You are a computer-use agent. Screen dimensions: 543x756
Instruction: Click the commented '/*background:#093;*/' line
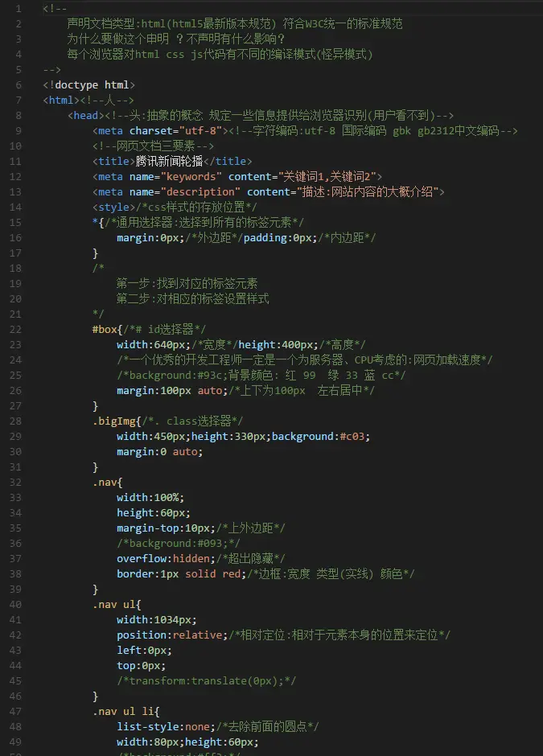click(x=179, y=544)
